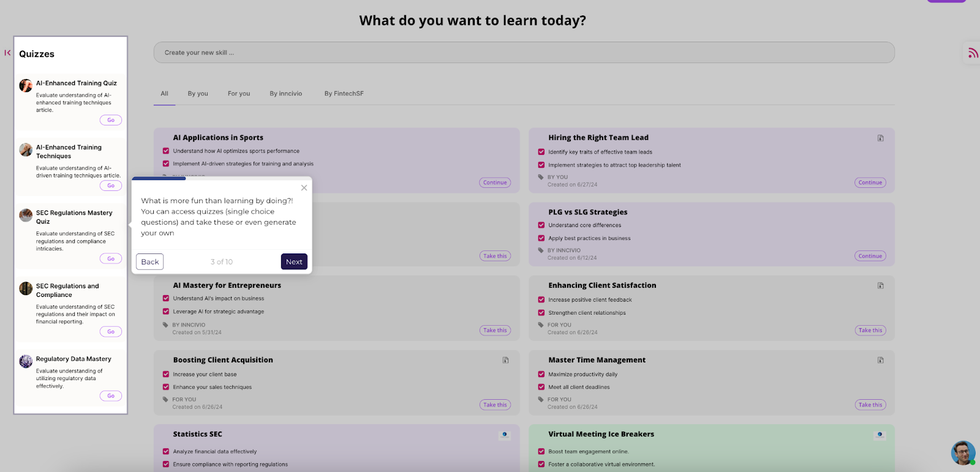Click Go for Regulatory Data Mastery
This screenshot has height=472, width=980.
coord(111,396)
